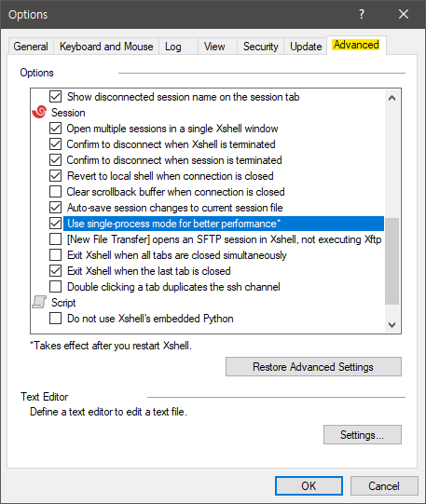The height and width of the screenshot is (504, 426).
Task: Open the Text Editor Settings button
Action: (363, 434)
